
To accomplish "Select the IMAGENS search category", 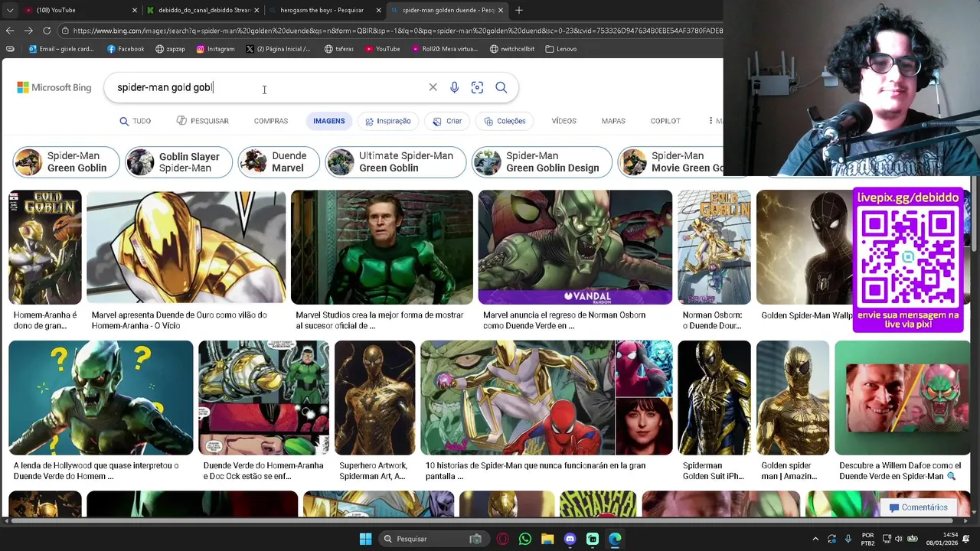I will (329, 121).
